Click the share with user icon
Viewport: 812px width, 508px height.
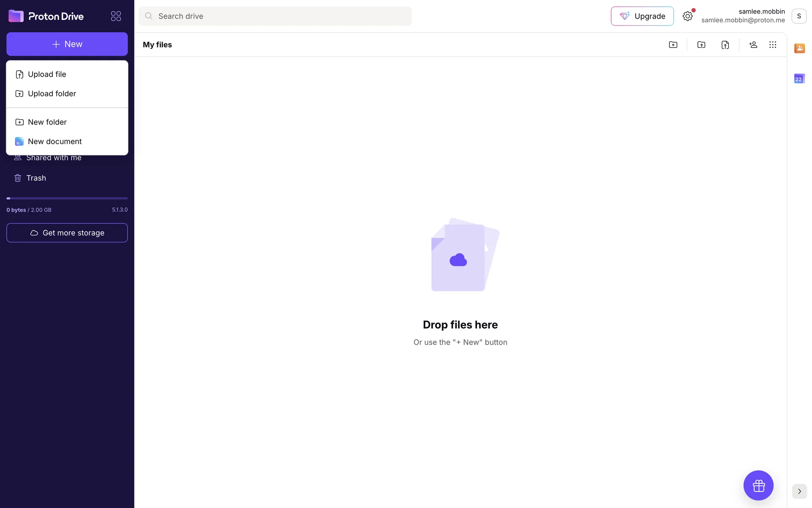pyautogui.click(x=753, y=45)
